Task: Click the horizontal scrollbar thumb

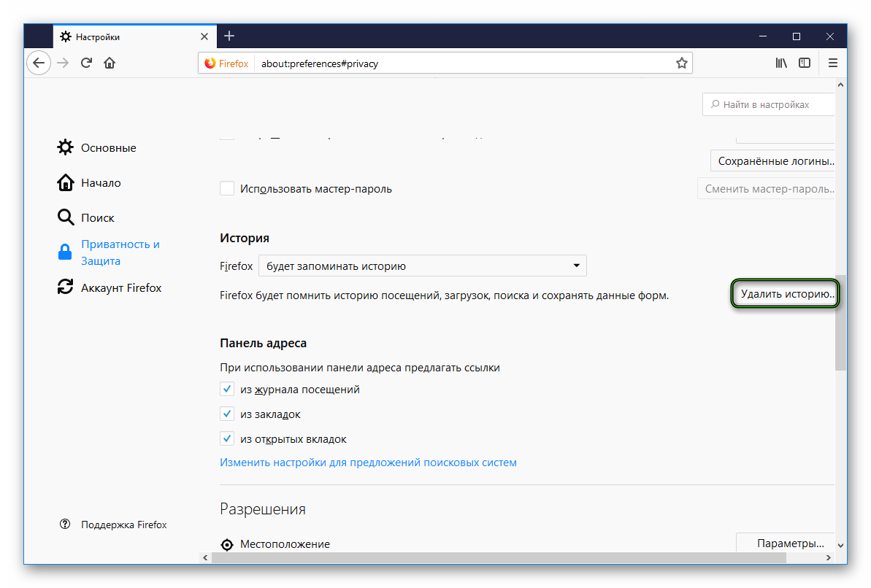Action: click(499, 557)
